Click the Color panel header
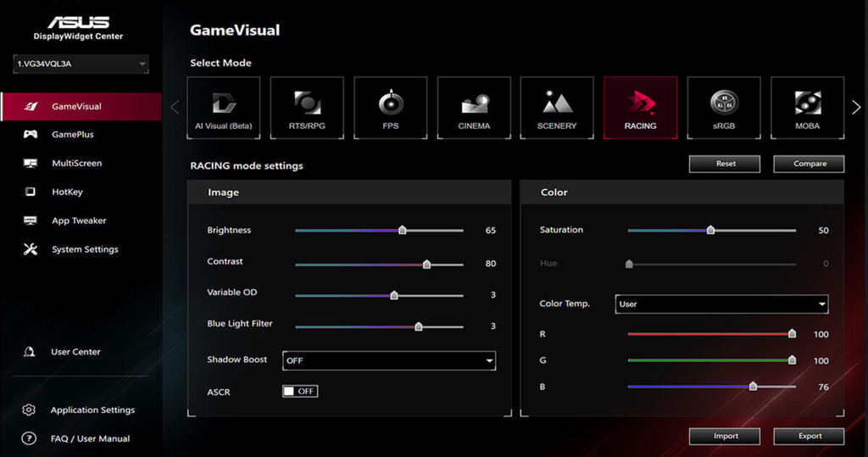This screenshot has height=457, width=868. coord(682,192)
